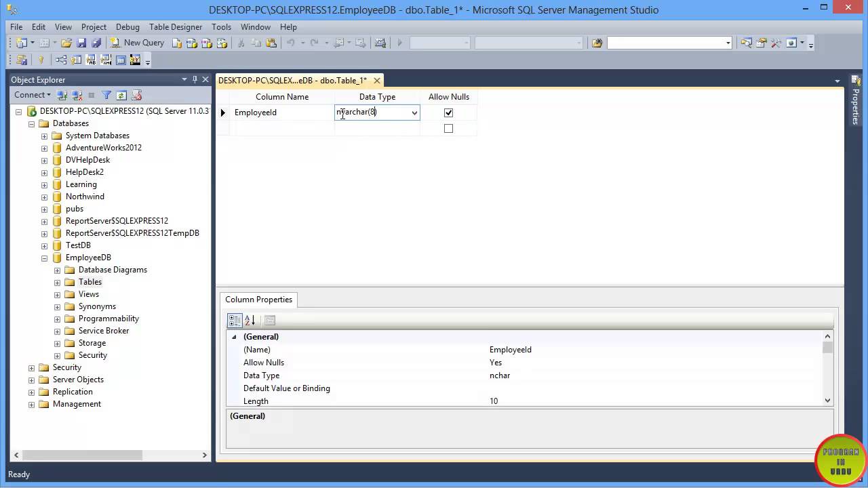Click Connect Object Explorer icon
This screenshot has height=488, width=868.
tap(62, 95)
